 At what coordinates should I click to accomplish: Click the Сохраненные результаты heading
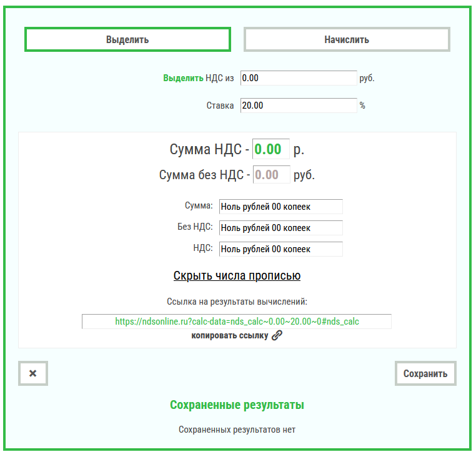click(x=237, y=405)
